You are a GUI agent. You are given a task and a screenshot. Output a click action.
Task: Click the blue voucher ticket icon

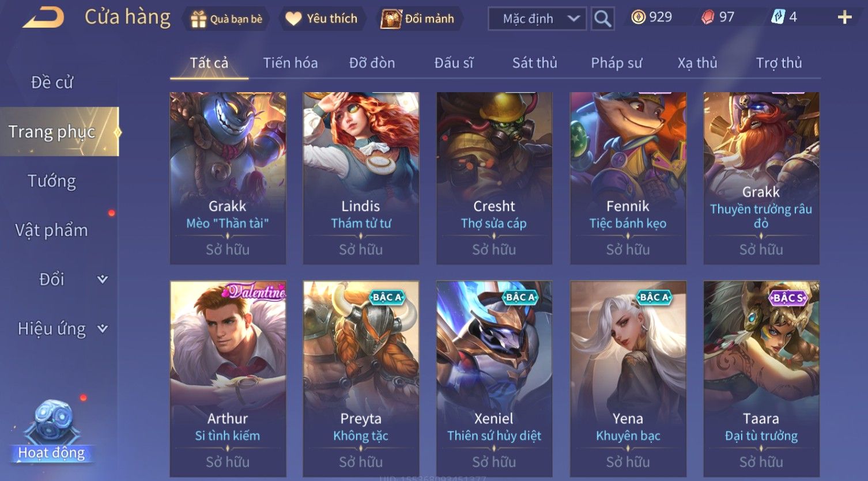(x=778, y=17)
